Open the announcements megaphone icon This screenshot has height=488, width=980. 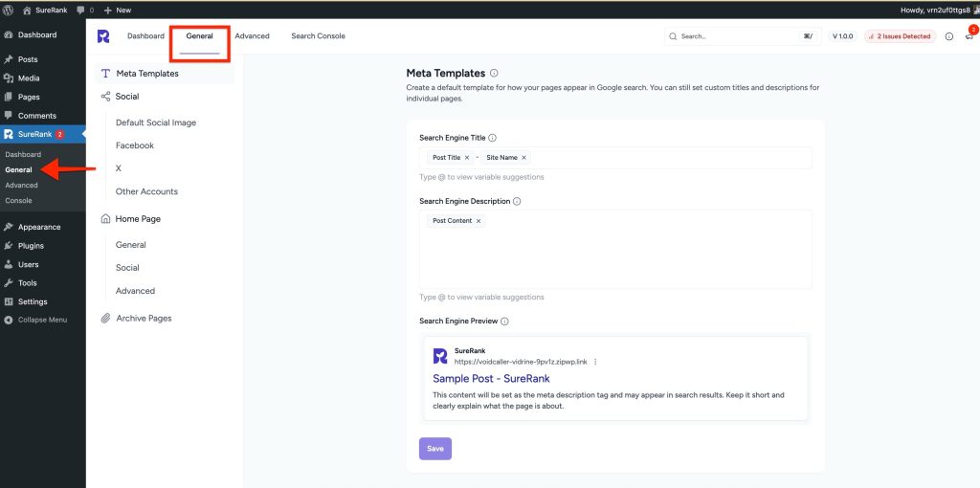point(969,35)
